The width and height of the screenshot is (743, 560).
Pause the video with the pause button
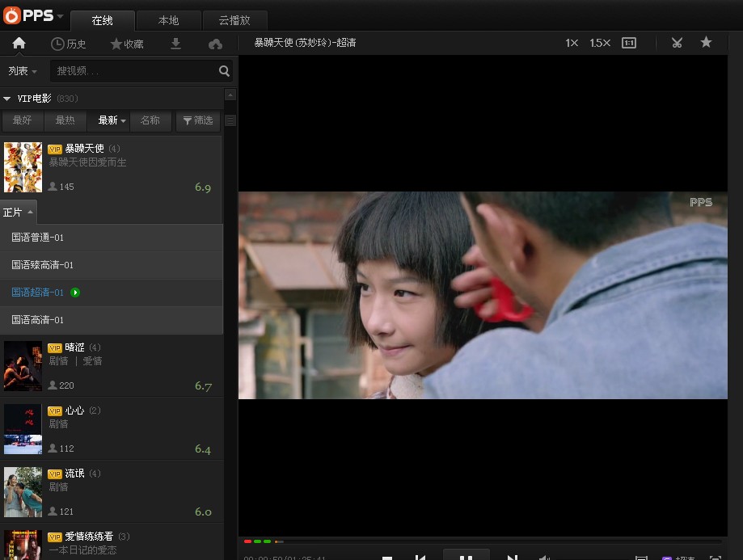click(466, 556)
